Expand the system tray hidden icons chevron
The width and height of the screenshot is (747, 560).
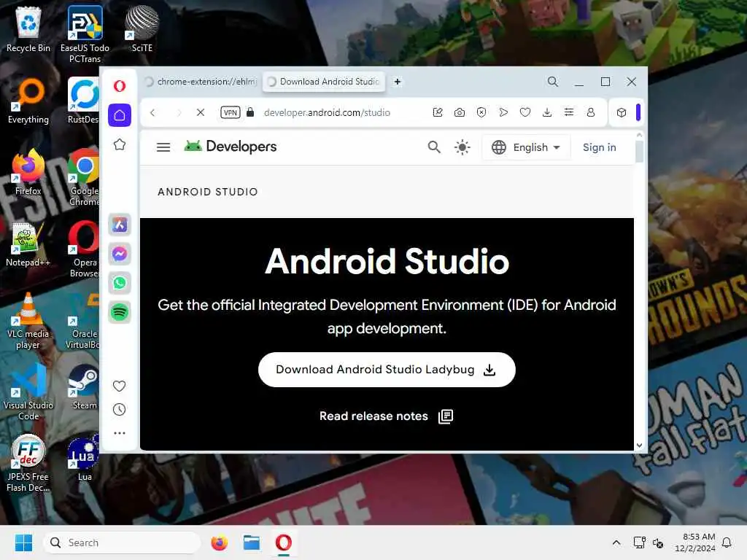(x=616, y=542)
